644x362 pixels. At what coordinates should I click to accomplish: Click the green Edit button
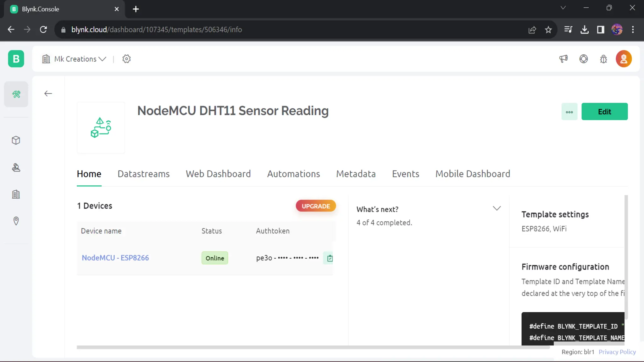(604, 112)
